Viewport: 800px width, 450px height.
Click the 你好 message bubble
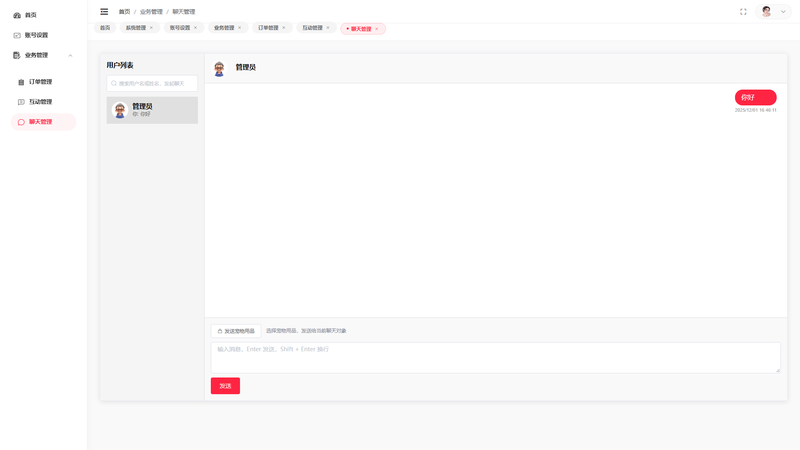pyautogui.click(x=756, y=97)
